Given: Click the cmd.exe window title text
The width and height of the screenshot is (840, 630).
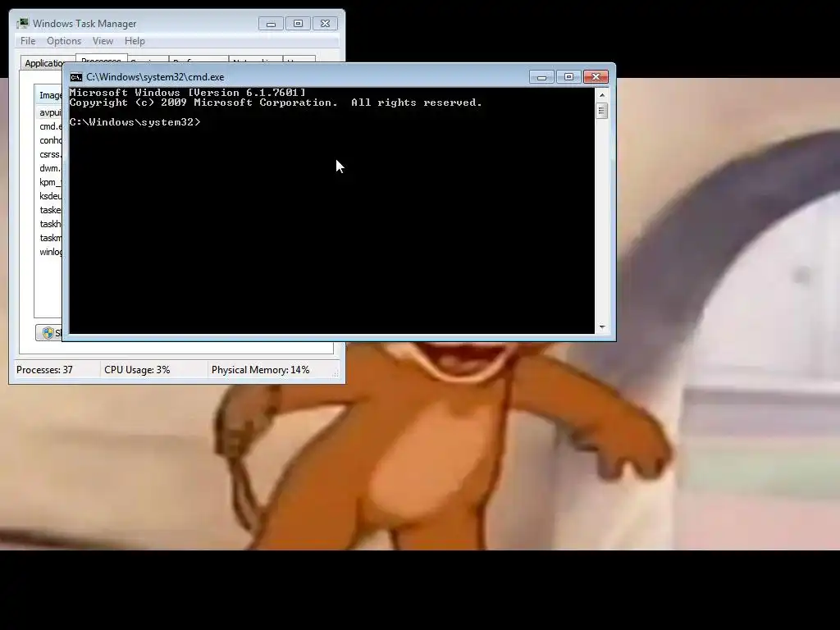Looking at the screenshot, I should click(155, 77).
